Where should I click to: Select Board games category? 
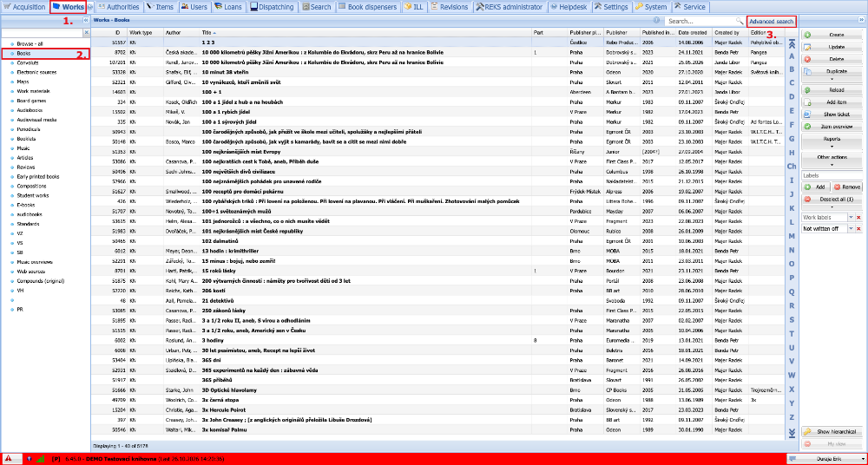click(x=31, y=101)
